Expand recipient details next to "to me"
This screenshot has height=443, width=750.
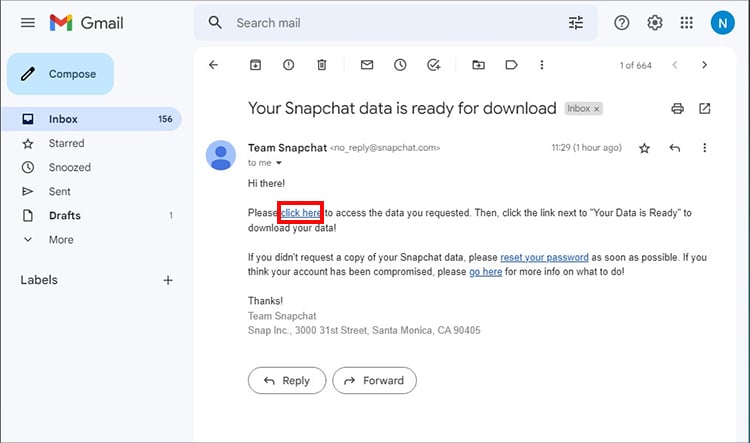(279, 163)
